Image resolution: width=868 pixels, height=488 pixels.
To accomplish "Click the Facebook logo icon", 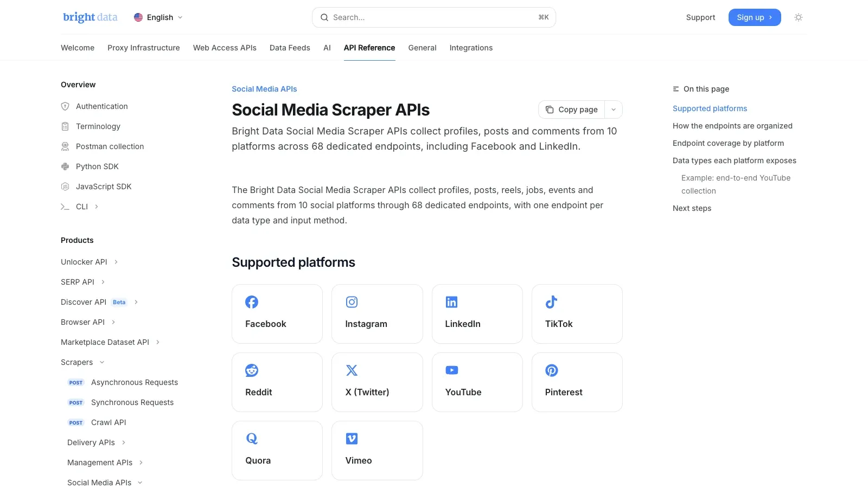I will [252, 302].
